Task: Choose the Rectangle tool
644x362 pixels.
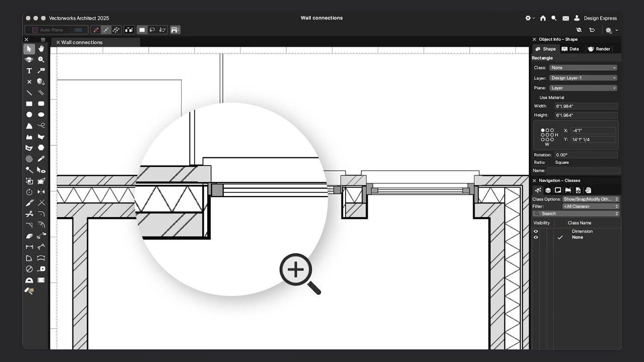Action: tap(29, 104)
